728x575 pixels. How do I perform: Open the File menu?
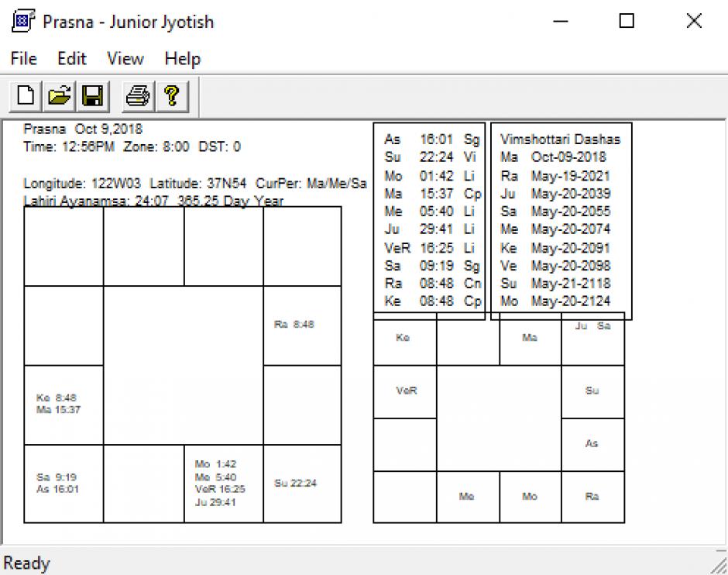[x=24, y=59]
